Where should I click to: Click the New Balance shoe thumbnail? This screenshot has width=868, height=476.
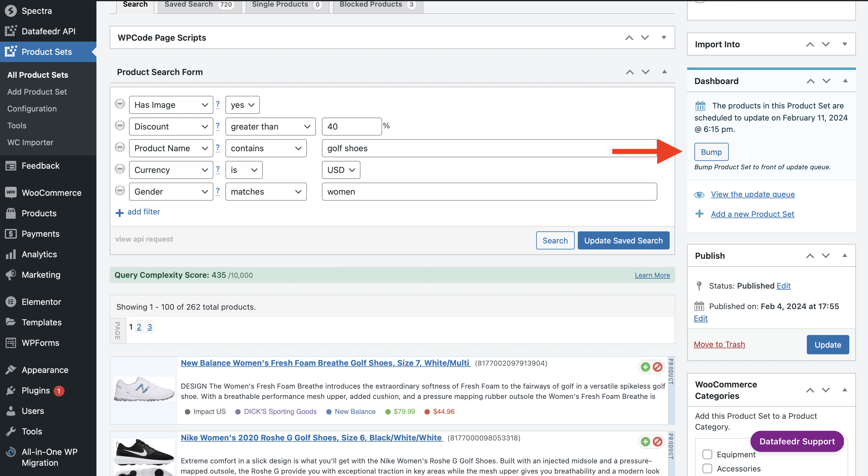pos(144,389)
